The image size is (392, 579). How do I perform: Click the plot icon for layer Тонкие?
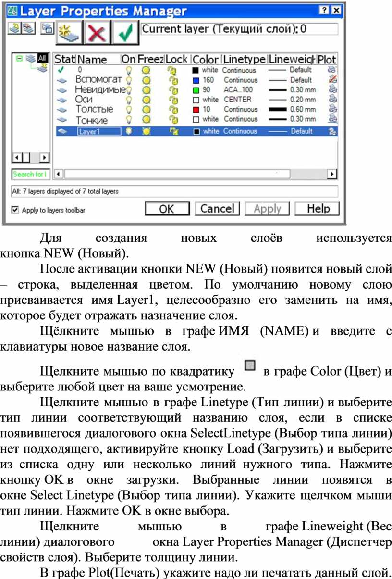pos(332,119)
